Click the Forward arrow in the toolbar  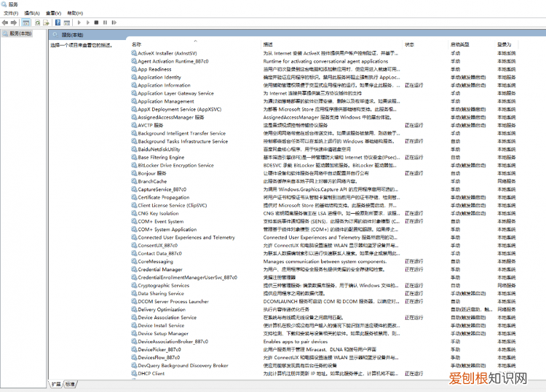pos(13,23)
